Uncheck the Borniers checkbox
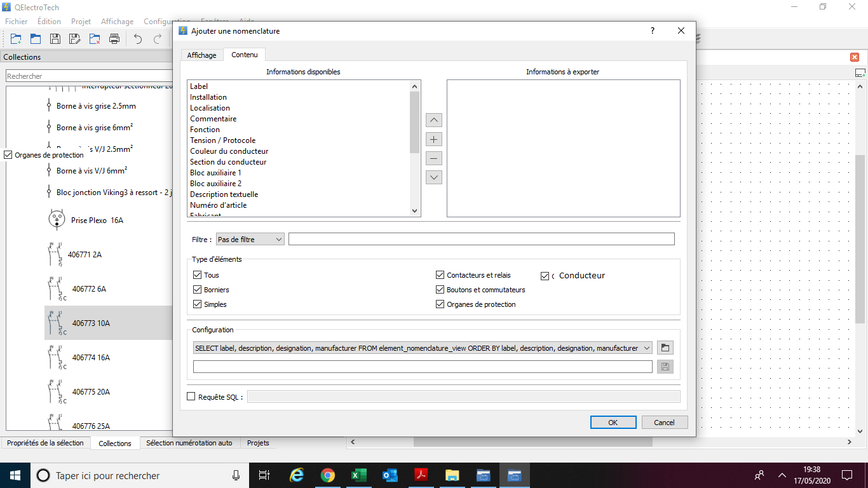 [x=198, y=290]
